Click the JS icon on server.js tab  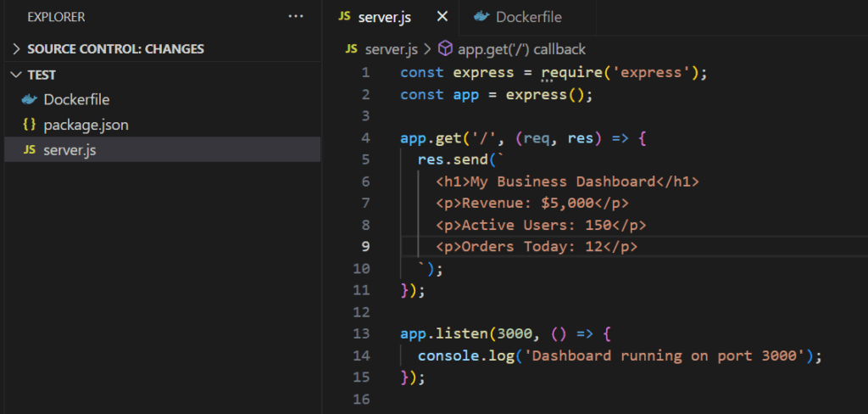[344, 17]
